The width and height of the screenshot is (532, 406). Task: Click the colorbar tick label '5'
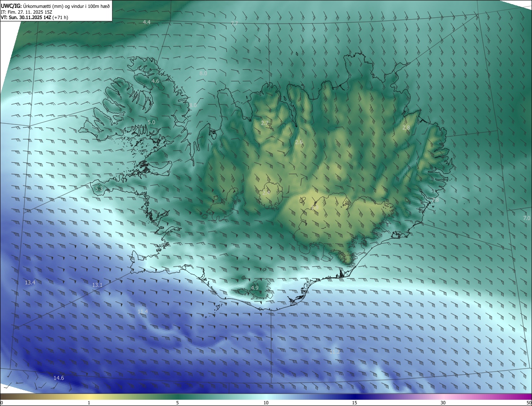(177, 403)
